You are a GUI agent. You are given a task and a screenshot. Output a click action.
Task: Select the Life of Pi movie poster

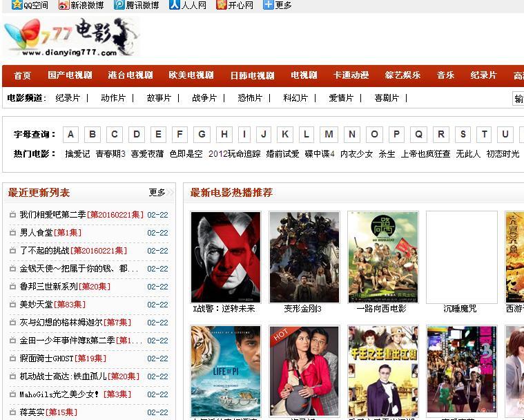(225, 370)
